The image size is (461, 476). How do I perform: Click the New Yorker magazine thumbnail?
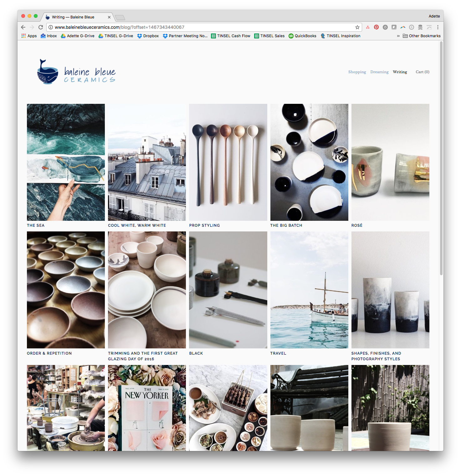point(147,408)
